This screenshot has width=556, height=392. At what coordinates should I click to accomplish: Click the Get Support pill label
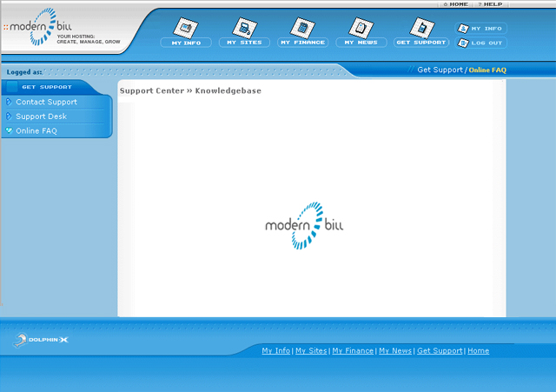tap(421, 43)
